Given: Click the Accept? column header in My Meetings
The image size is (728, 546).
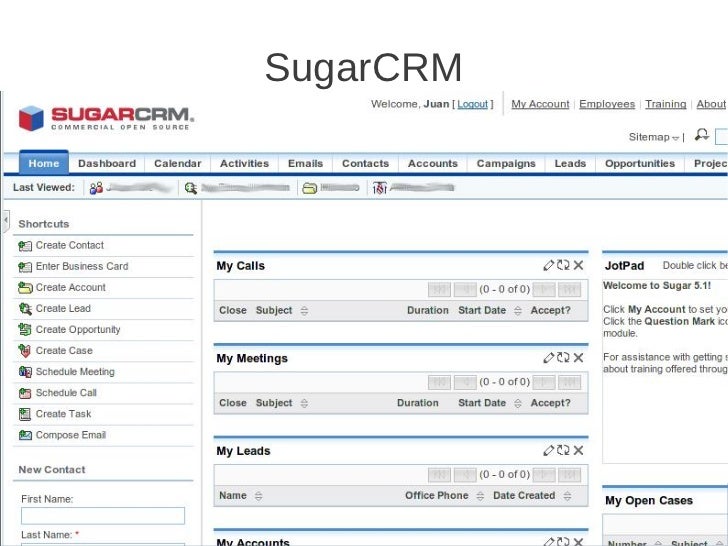Looking at the screenshot, I should click(x=550, y=403).
